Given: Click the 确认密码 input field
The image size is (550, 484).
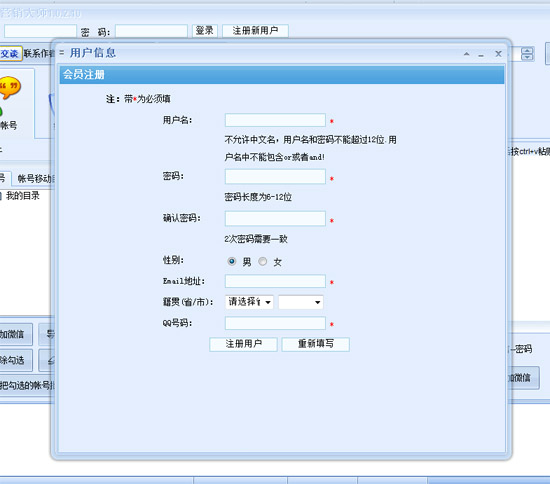Looking at the screenshot, I should 275,219.
